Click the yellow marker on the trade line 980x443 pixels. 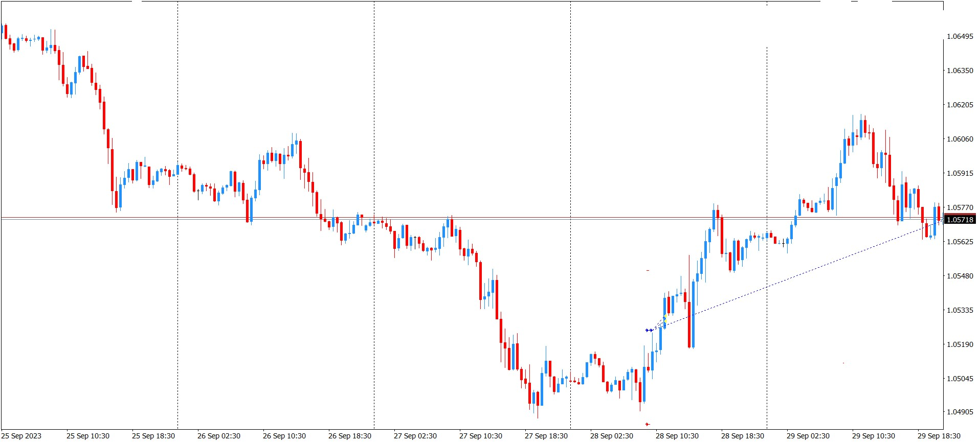click(x=664, y=319)
